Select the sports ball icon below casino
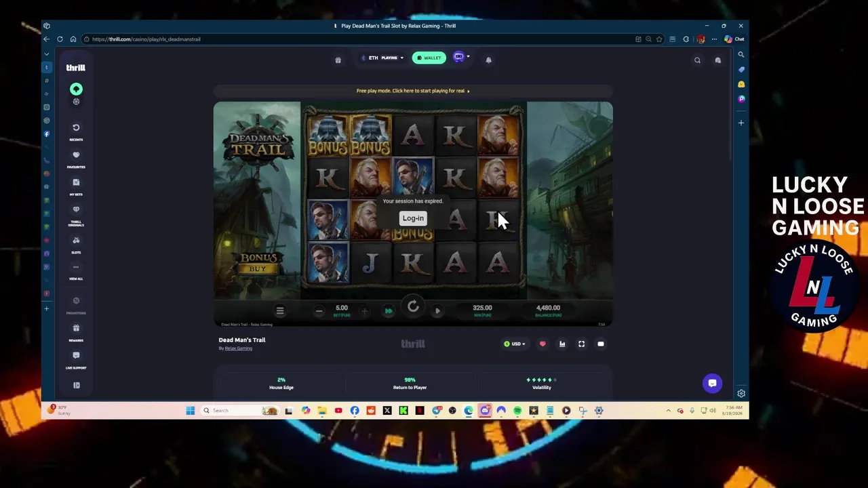Viewport: 868px width, 488px height. click(76, 102)
